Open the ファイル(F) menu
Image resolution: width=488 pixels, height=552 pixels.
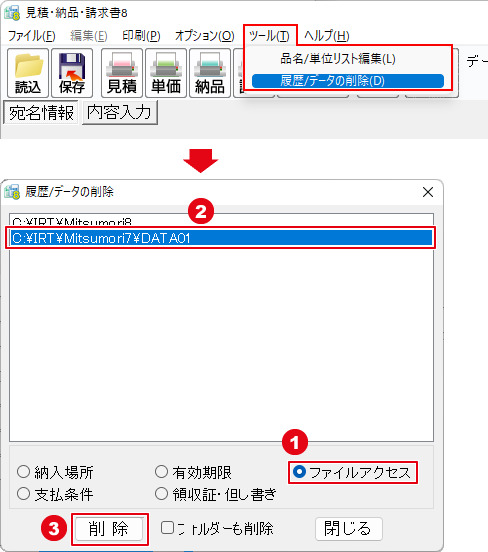point(32,36)
